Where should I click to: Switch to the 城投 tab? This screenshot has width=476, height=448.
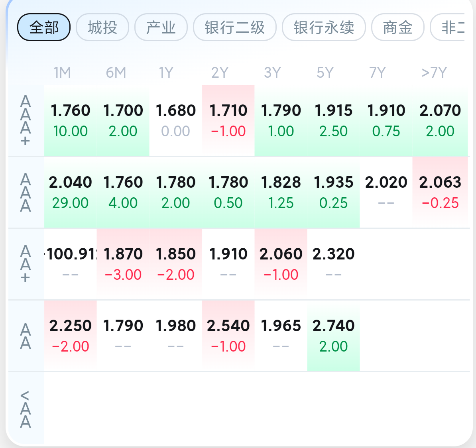tap(102, 28)
